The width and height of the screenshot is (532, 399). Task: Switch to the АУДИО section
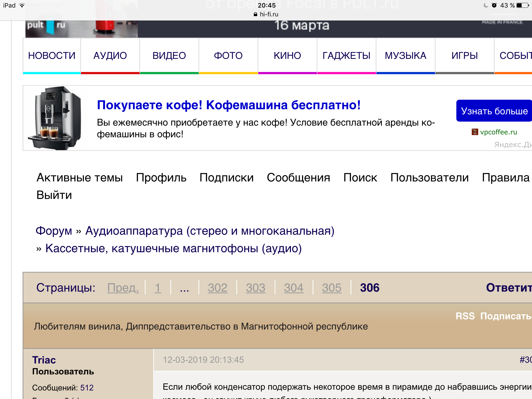pos(110,56)
